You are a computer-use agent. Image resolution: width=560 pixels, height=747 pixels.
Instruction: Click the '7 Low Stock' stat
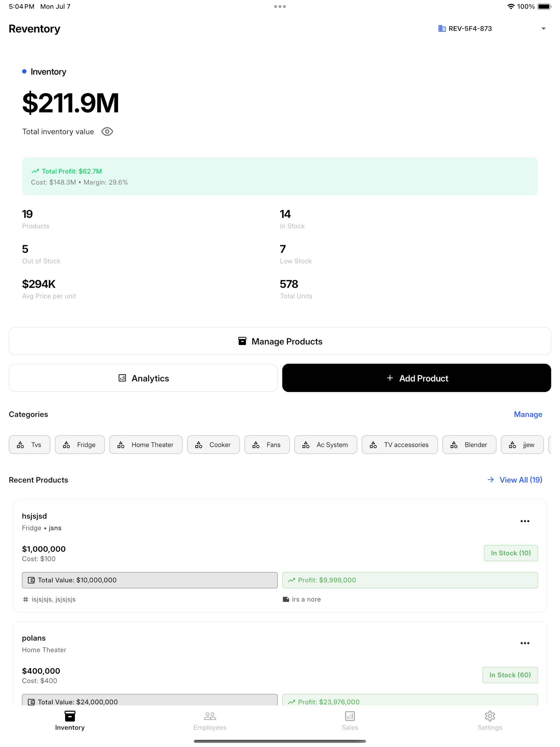tap(296, 254)
